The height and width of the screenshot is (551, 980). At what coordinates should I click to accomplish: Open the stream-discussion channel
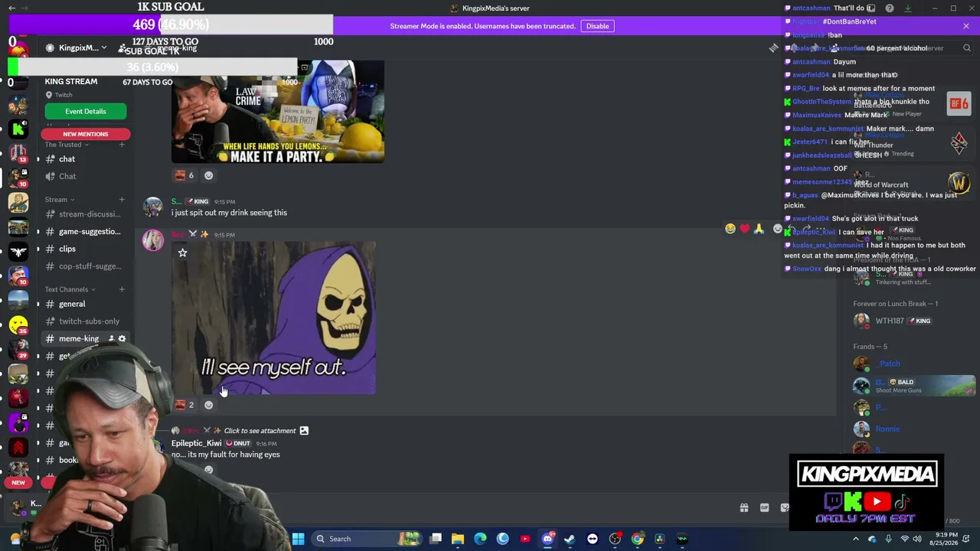(x=84, y=214)
